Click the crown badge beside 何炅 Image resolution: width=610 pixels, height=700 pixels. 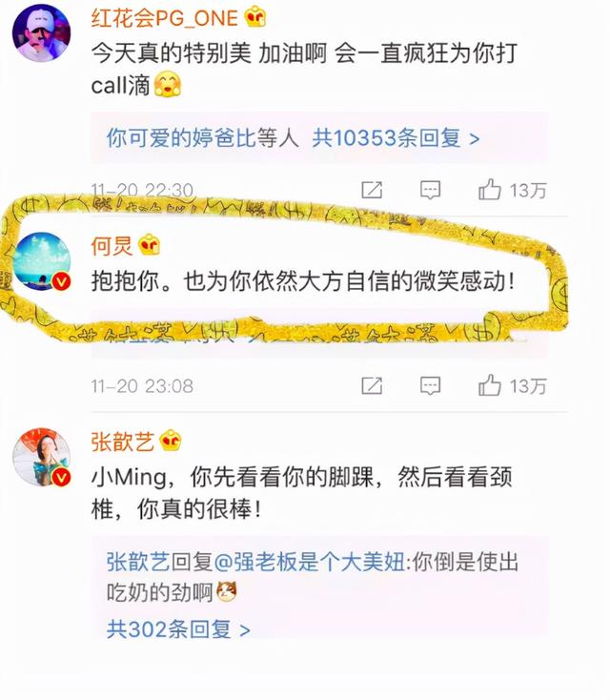pos(149,245)
